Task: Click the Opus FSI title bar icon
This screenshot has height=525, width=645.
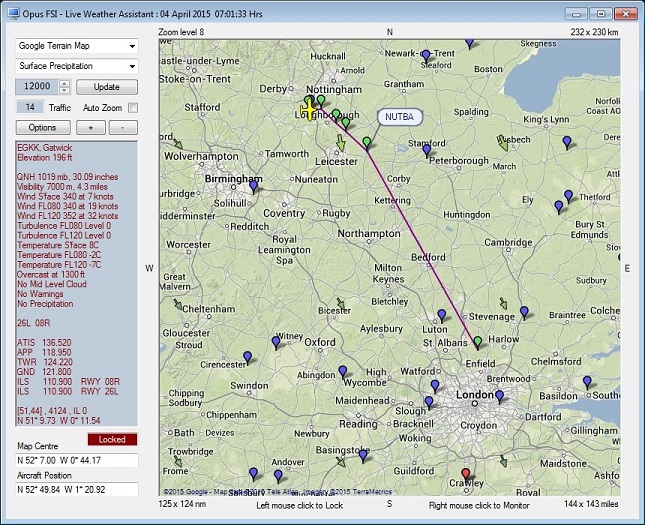Action: [x=13, y=13]
